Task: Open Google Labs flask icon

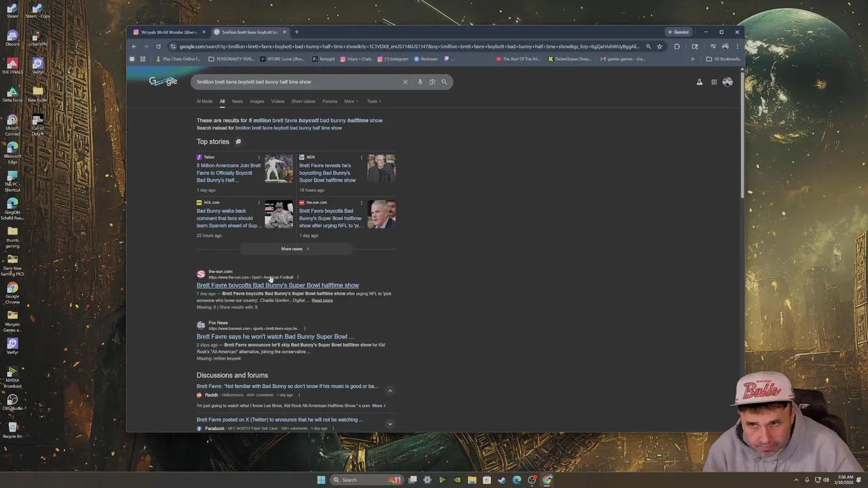Action: [699, 82]
